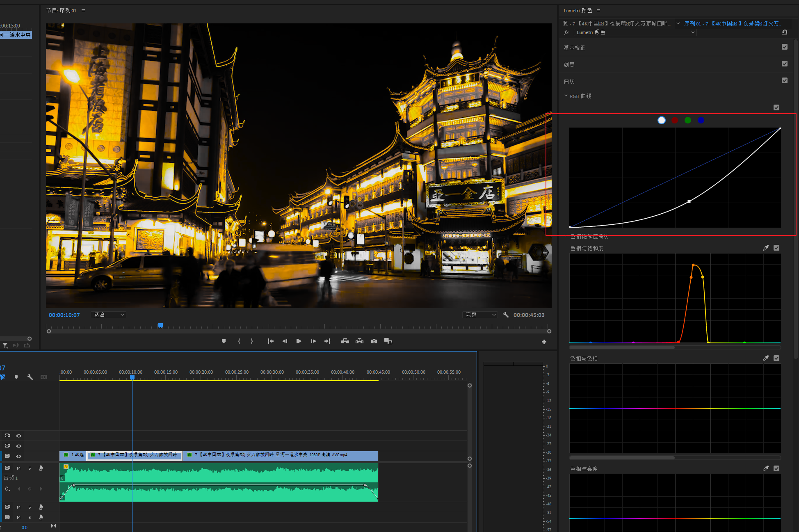
Task: Open the Lumetri 颜色 panel menu
Action: coord(598,11)
